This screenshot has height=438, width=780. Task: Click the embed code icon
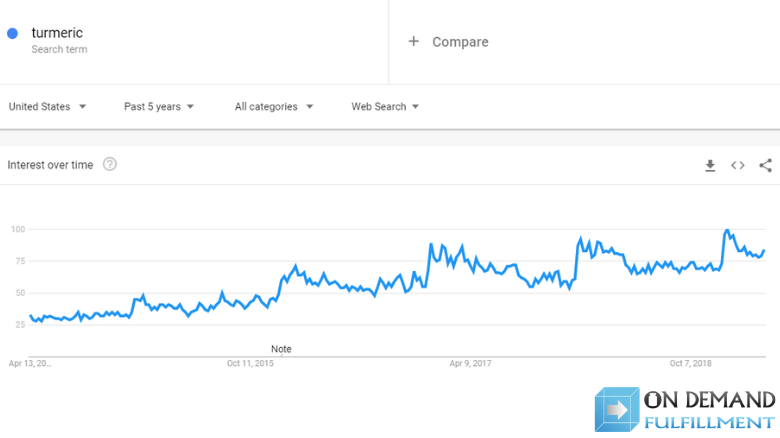point(738,166)
